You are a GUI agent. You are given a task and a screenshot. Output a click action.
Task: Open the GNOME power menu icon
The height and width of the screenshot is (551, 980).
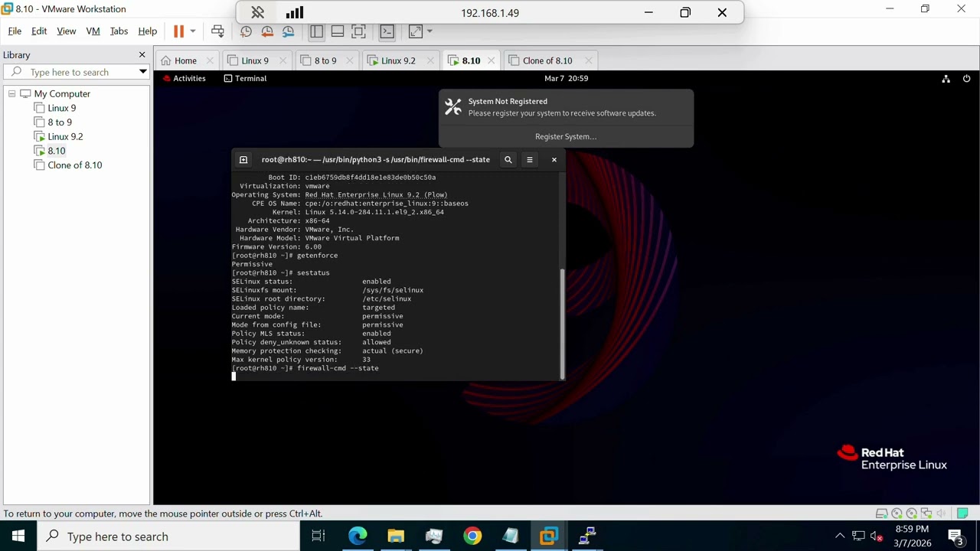(966, 78)
